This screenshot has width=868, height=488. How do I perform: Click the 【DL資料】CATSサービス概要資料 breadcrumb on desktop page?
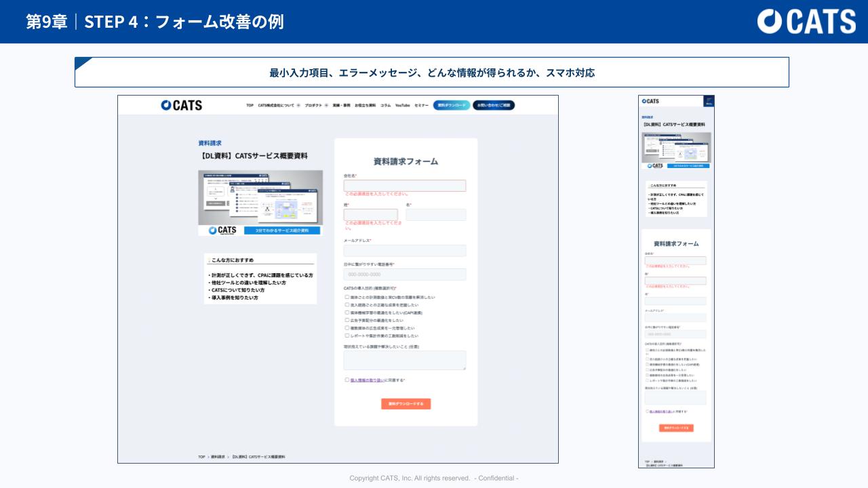pos(258,457)
